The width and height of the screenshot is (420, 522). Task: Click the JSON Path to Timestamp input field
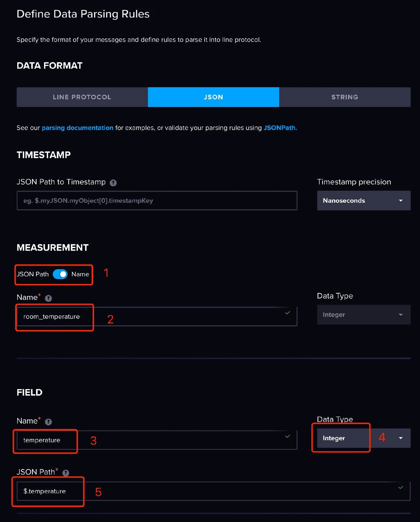[x=157, y=201]
